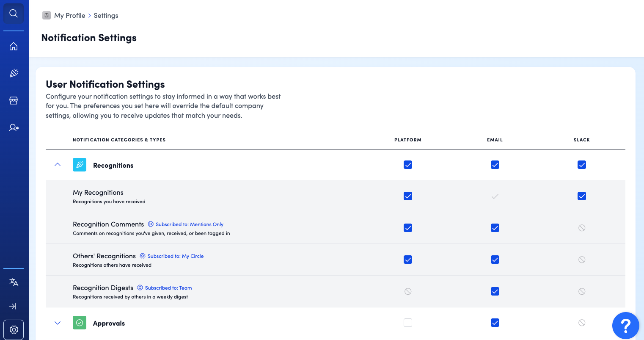Click the Settings breadcrumb item
Screen dimensions: 644x340
pos(106,16)
